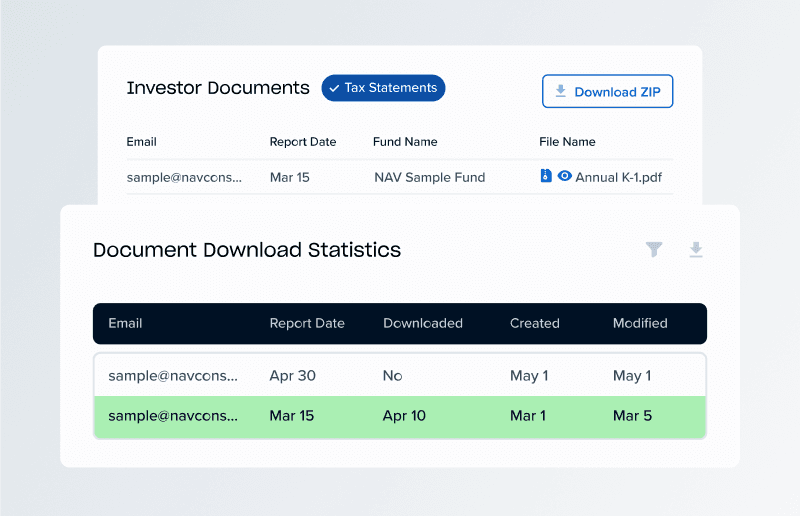The height and width of the screenshot is (516, 800).
Task: Click the download icon in Download Statistics
Action: [x=696, y=250]
